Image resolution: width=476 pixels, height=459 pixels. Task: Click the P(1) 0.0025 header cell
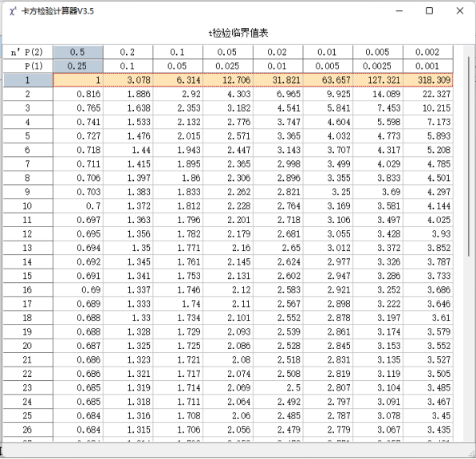pos(378,66)
